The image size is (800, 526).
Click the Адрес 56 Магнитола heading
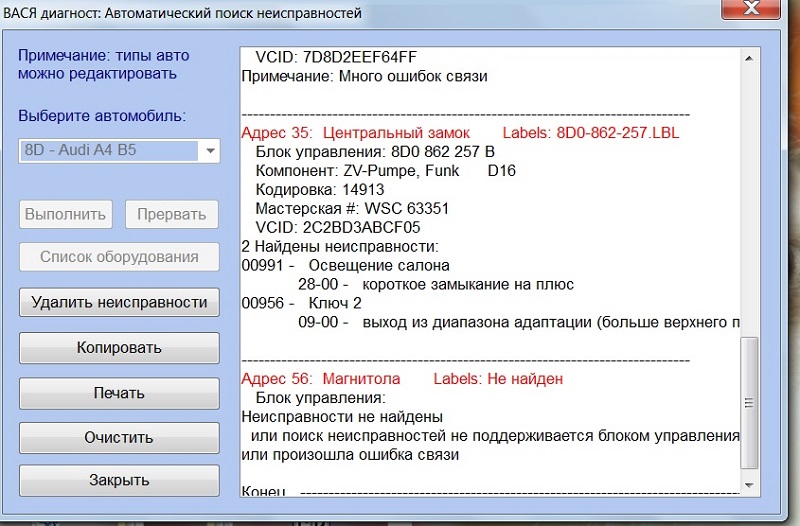click(321, 379)
